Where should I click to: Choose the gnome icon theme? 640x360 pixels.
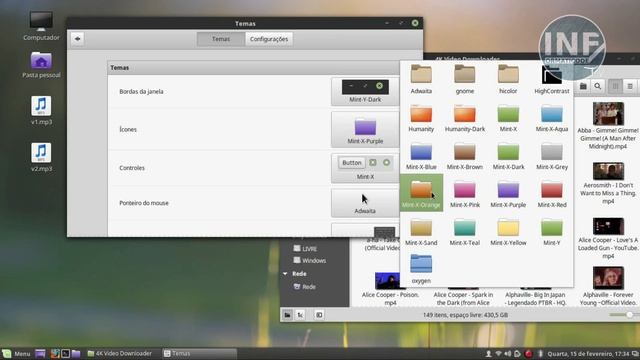point(464,80)
